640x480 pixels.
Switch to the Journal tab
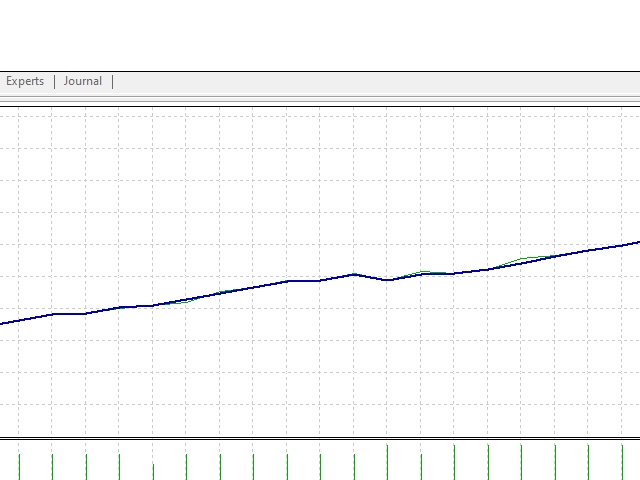point(82,81)
